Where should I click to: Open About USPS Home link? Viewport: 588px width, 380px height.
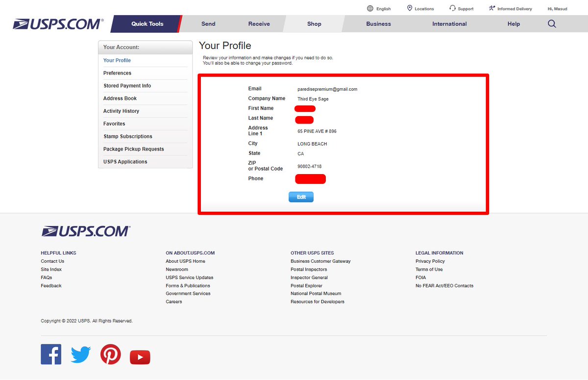(185, 261)
